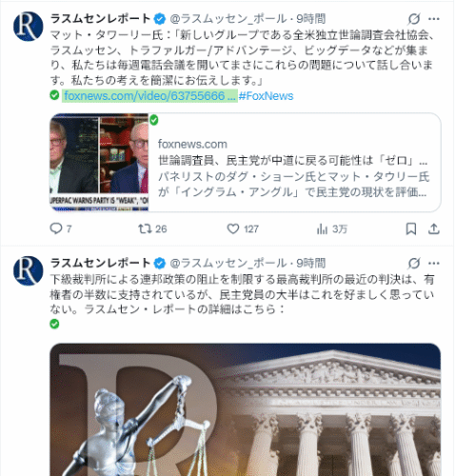Bookmark the Fox News video tweet
455x476 pixels.
click(x=411, y=228)
